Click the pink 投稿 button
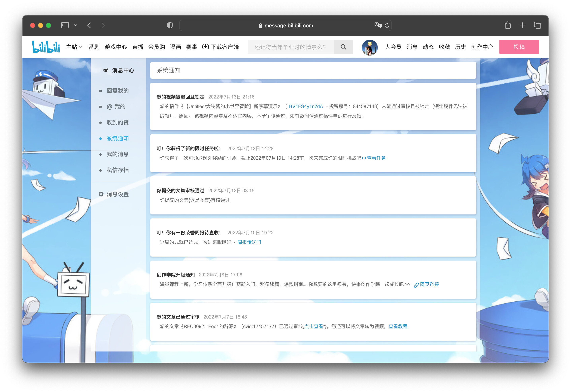The height and width of the screenshot is (392, 571). click(519, 47)
